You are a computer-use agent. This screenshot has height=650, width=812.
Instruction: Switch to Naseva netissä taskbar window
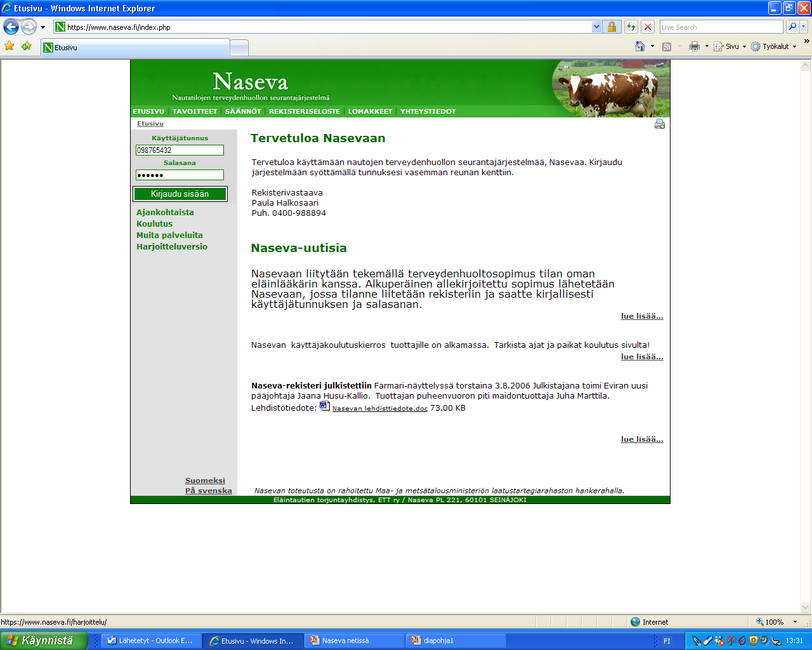(x=354, y=640)
